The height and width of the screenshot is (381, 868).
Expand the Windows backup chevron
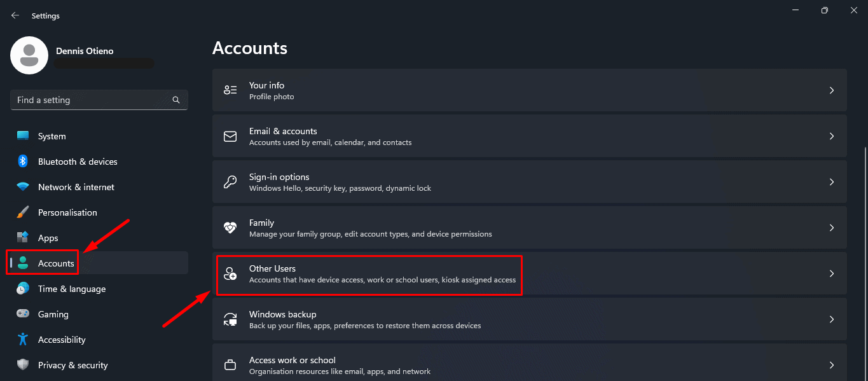pos(831,319)
